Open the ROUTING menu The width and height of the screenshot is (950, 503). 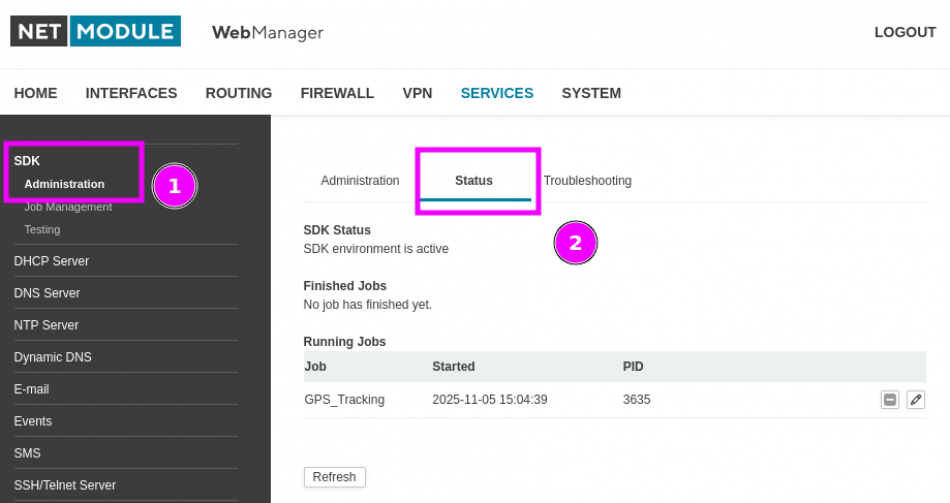pyautogui.click(x=239, y=93)
